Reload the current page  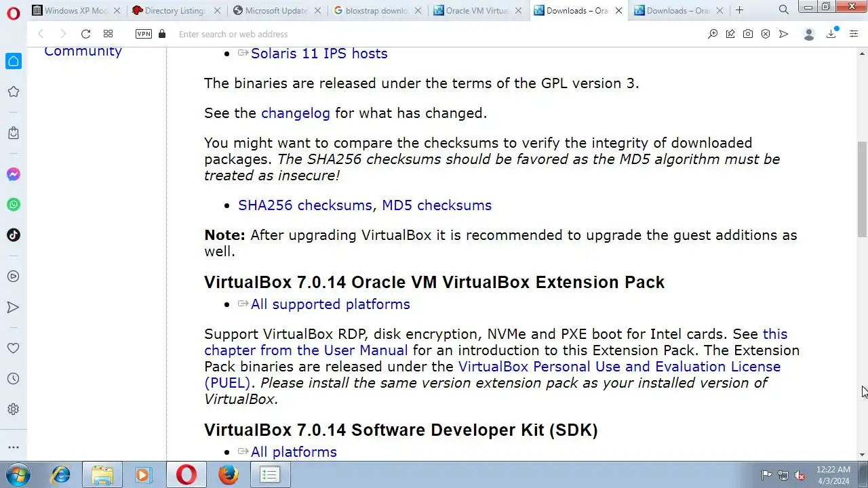click(85, 34)
